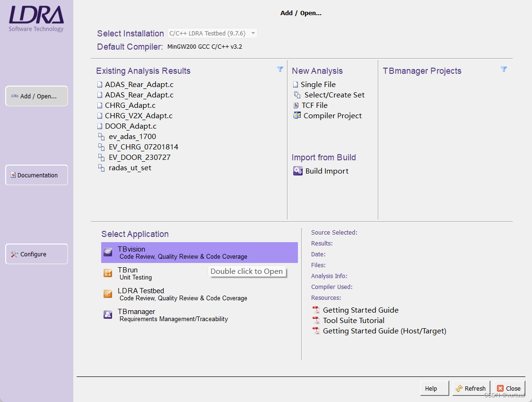Click the Select/Create Set icon

pos(297,95)
